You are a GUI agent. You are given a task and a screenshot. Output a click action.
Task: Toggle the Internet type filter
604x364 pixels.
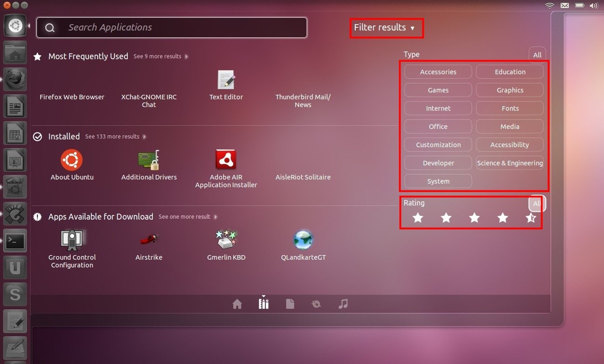pyautogui.click(x=438, y=108)
